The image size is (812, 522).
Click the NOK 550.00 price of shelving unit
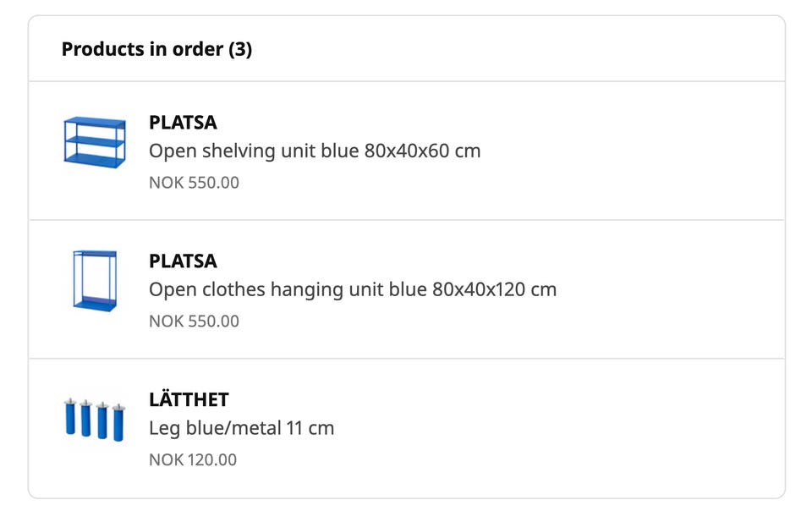click(x=195, y=183)
